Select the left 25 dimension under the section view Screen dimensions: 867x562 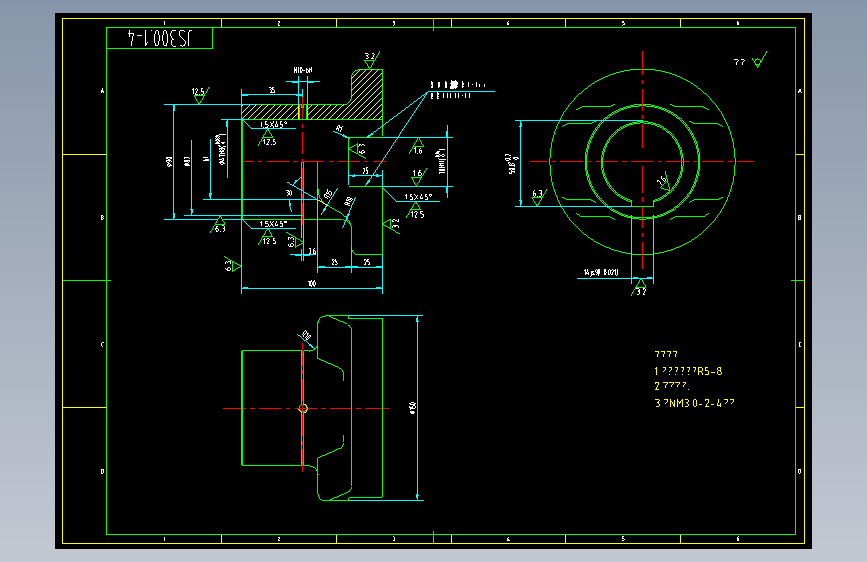pyautogui.click(x=335, y=262)
